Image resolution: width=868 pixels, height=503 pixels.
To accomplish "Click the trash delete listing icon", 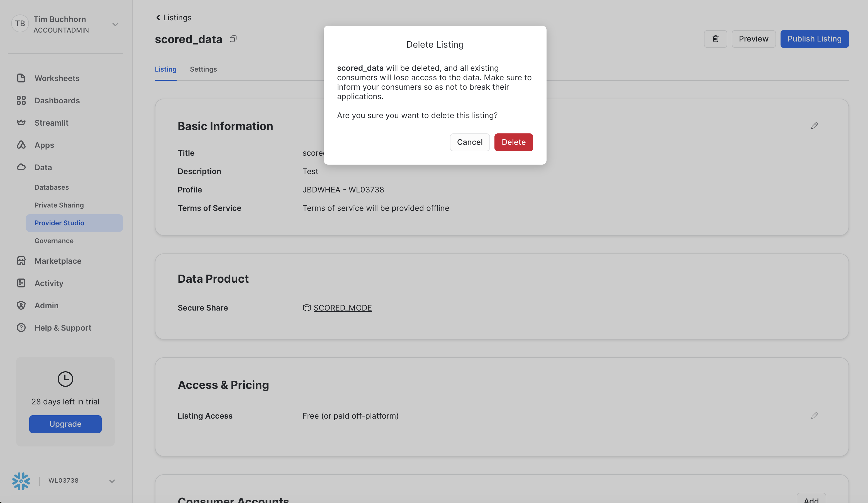I will [x=715, y=39].
